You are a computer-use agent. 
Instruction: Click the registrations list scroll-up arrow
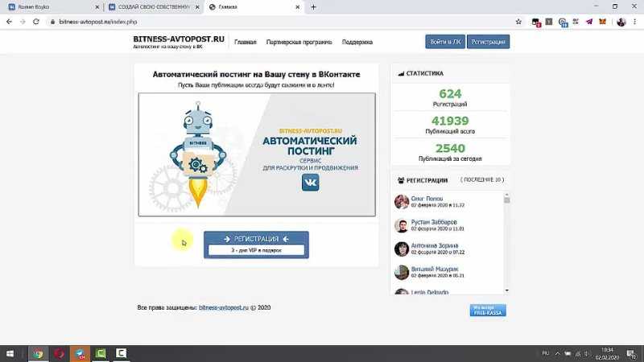click(507, 195)
